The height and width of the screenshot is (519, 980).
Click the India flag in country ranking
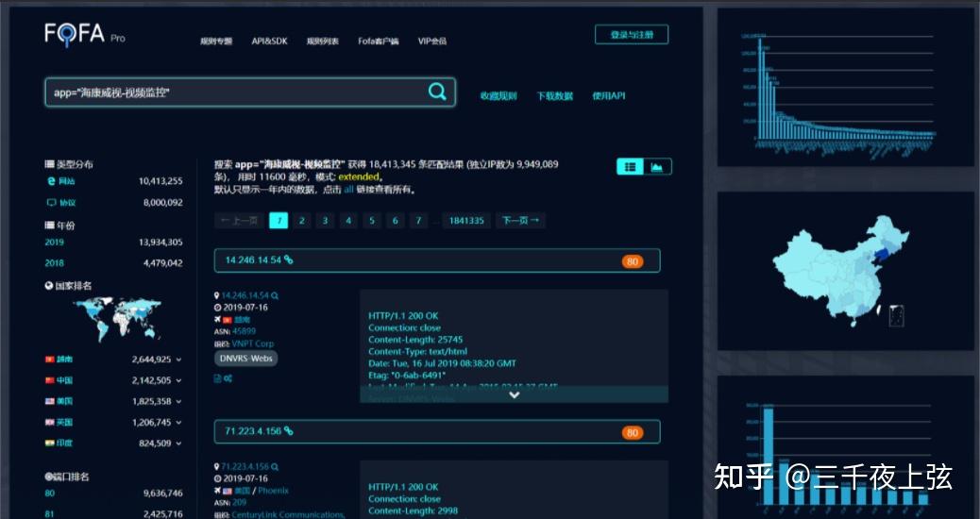[x=50, y=443]
